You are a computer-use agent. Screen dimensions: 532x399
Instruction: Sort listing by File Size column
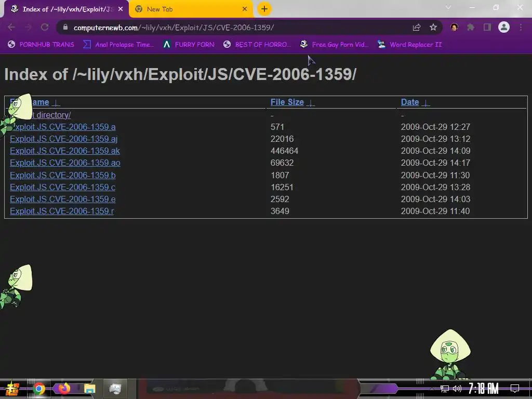(x=287, y=102)
